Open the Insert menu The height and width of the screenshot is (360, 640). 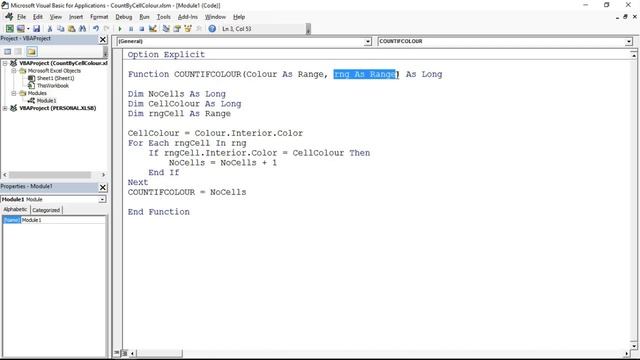pyautogui.click(x=76, y=17)
